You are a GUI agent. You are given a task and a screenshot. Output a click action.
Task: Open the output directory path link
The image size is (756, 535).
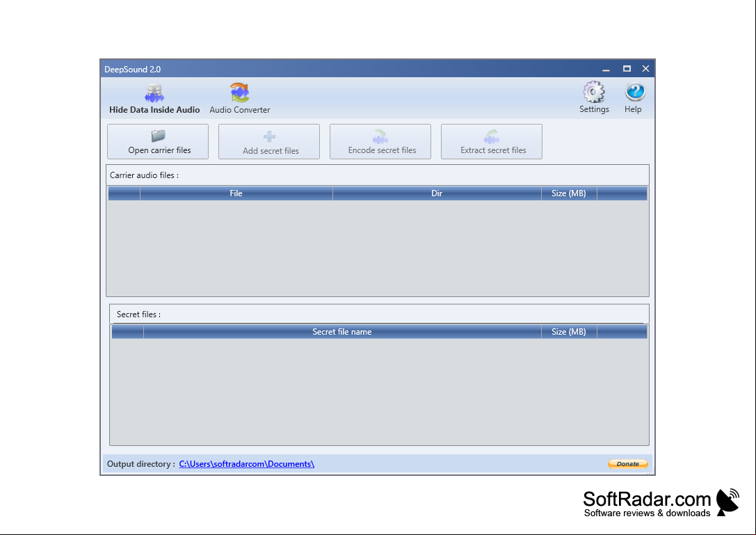246,463
